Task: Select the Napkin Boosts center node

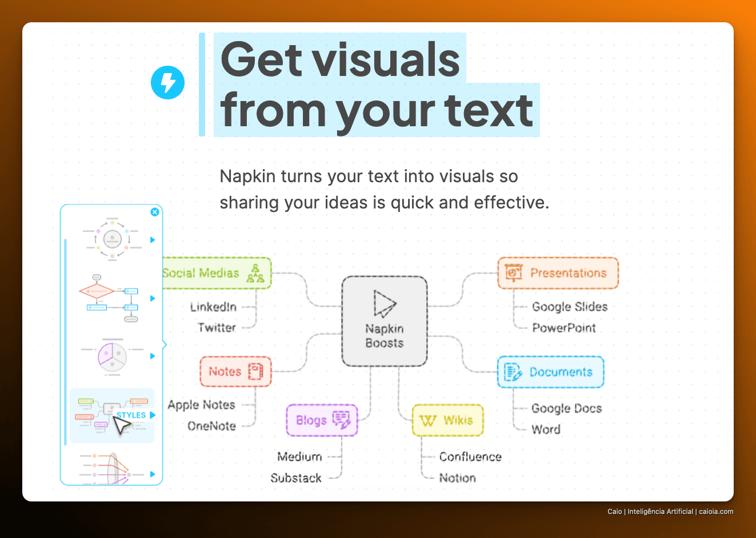Action: [x=385, y=321]
